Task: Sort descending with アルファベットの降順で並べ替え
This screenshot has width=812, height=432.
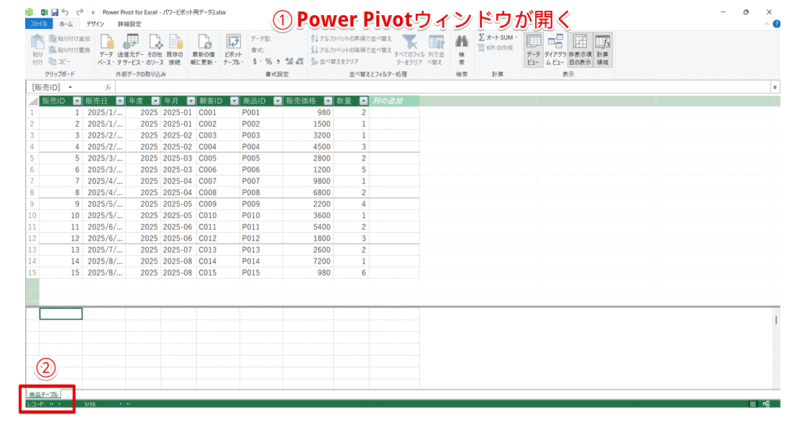Action: 351,50
